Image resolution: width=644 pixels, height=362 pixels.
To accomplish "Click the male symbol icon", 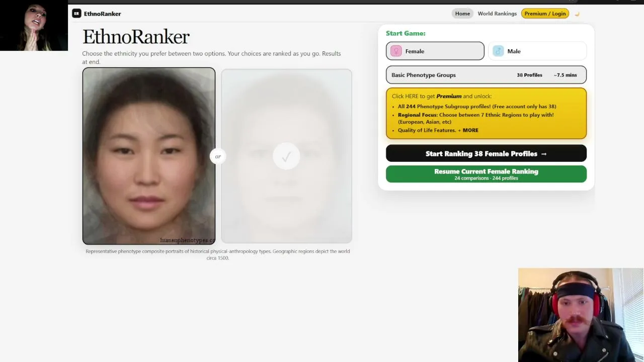I will tap(498, 51).
